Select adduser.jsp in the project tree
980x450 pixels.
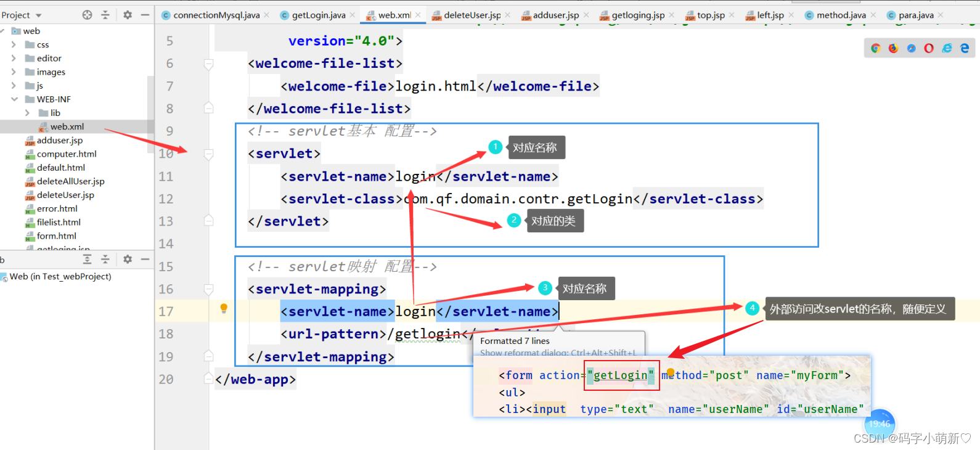[x=60, y=140]
